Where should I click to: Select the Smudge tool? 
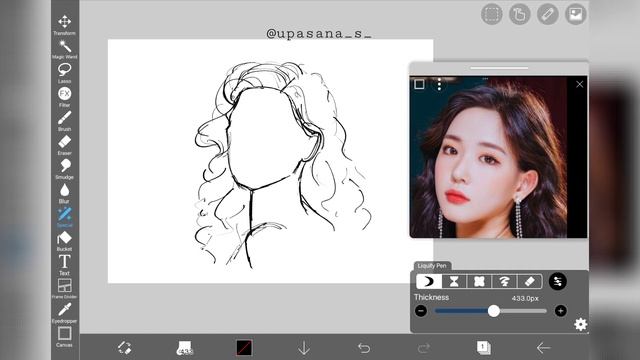pyautogui.click(x=64, y=169)
